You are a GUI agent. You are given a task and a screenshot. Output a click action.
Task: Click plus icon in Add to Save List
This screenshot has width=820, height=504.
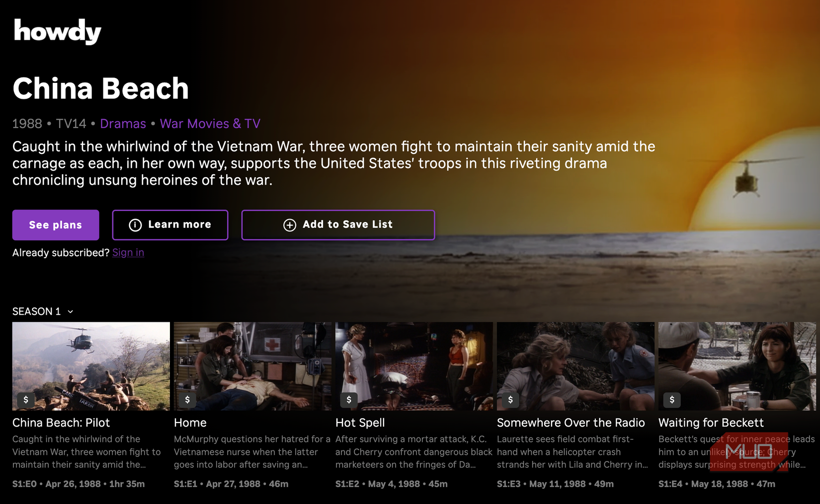pyautogui.click(x=290, y=225)
